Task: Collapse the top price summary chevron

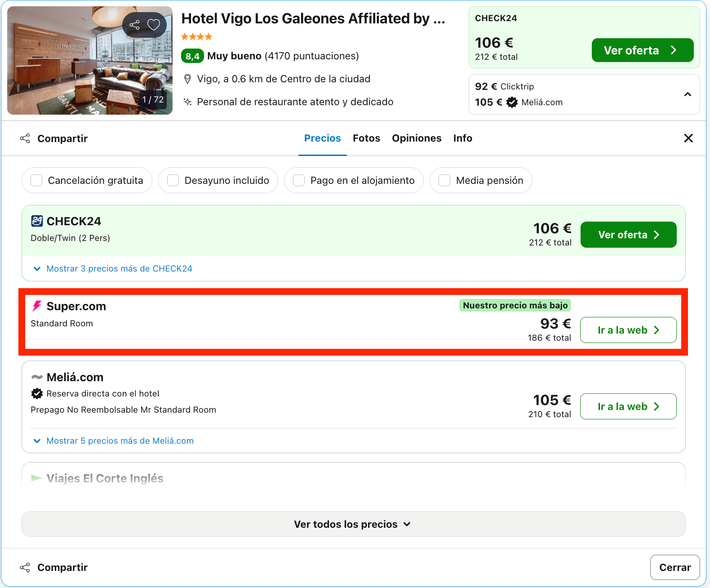Action: pyautogui.click(x=688, y=94)
